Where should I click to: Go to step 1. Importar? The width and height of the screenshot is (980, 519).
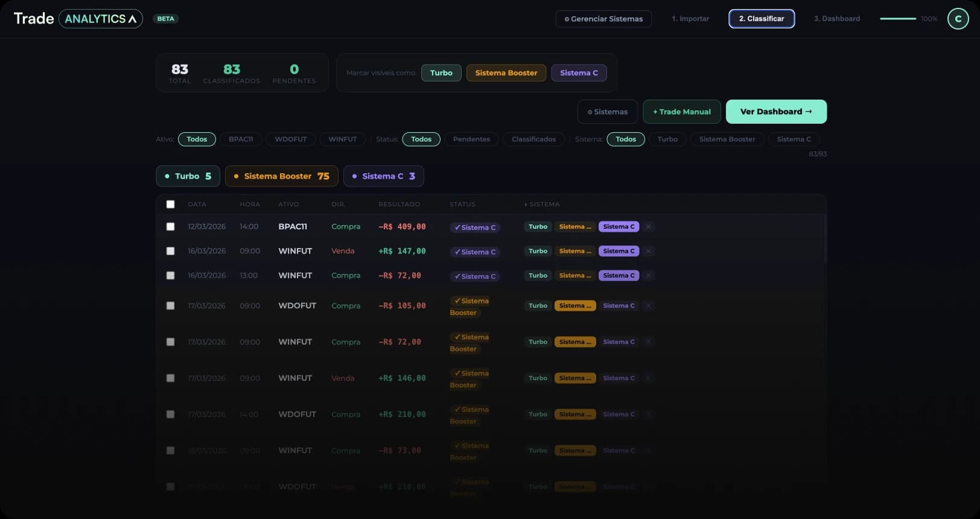click(690, 19)
